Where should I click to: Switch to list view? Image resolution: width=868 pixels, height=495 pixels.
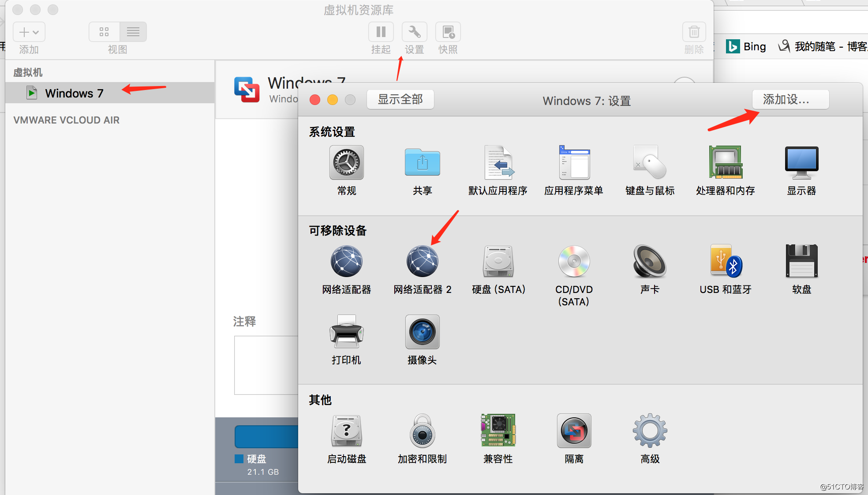pyautogui.click(x=133, y=32)
